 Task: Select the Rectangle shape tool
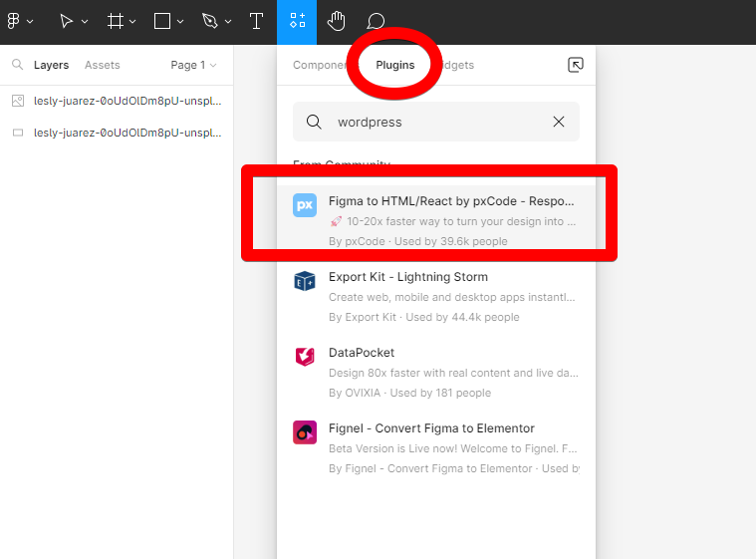[x=162, y=21]
